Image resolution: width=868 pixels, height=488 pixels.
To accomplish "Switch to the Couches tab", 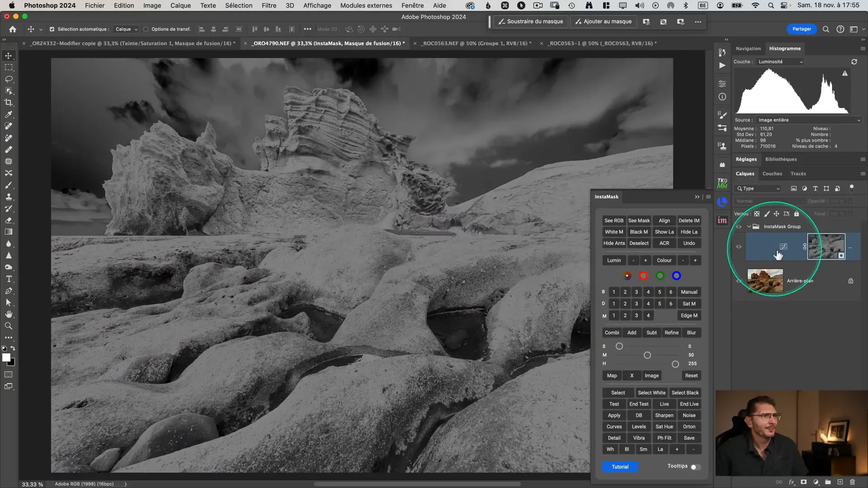I will (772, 174).
